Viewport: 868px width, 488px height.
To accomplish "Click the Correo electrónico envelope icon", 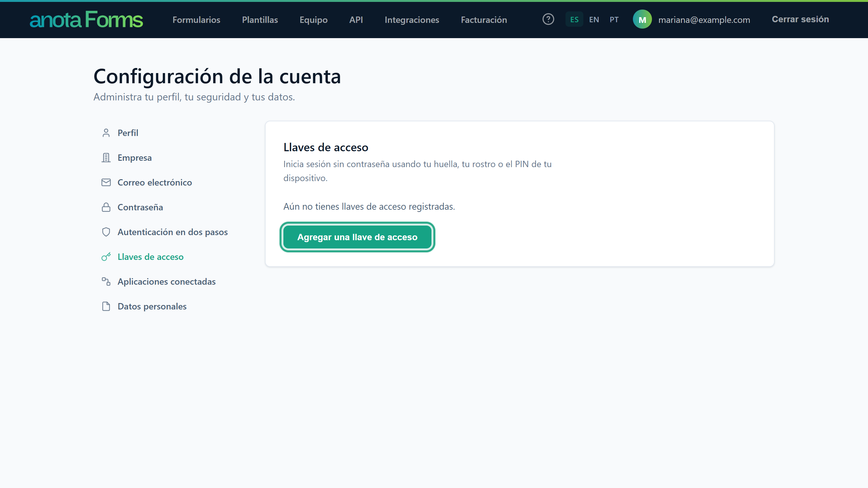I will (x=106, y=182).
